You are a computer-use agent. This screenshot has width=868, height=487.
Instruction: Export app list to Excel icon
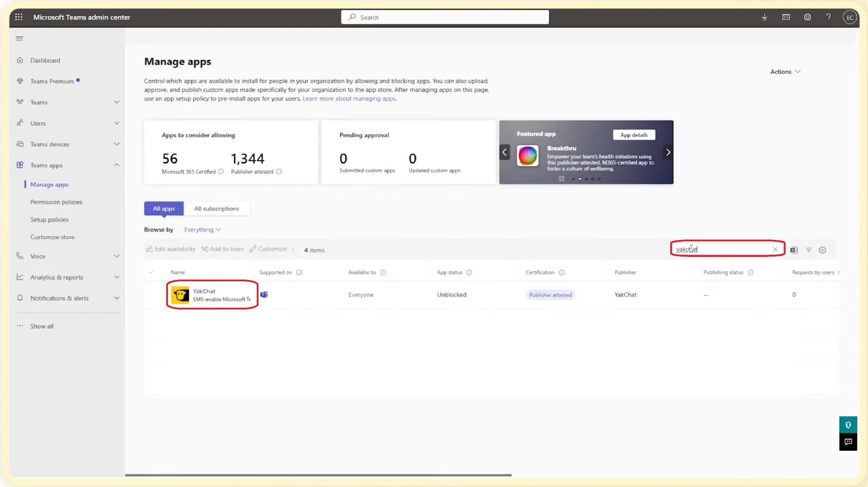pyautogui.click(x=794, y=250)
